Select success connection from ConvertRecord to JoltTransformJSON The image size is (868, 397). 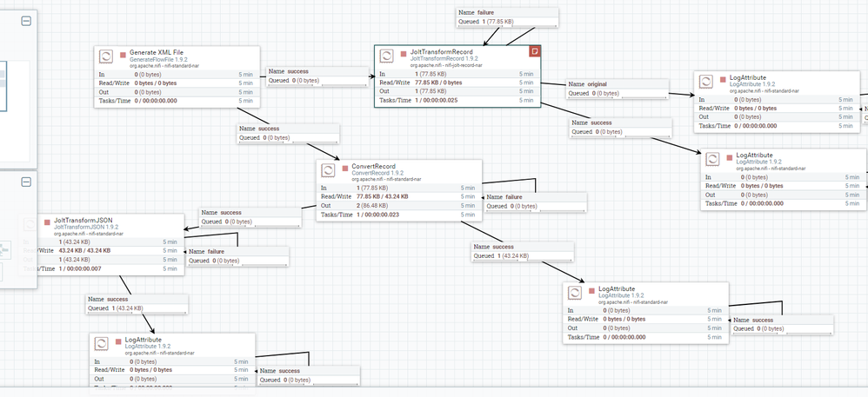(250, 217)
